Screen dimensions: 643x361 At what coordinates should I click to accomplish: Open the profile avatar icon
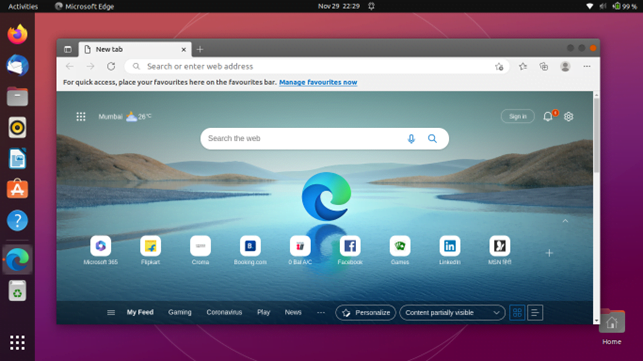(565, 66)
